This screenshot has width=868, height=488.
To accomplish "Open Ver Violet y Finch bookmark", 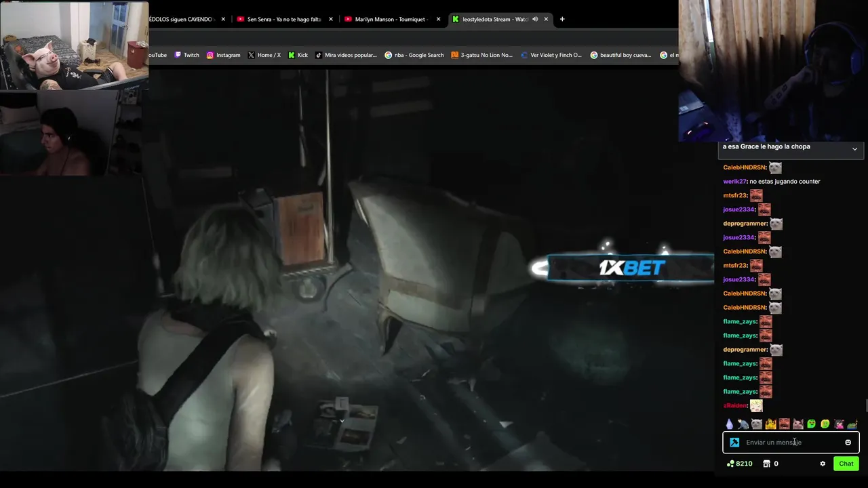I will [x=551, y=55].
